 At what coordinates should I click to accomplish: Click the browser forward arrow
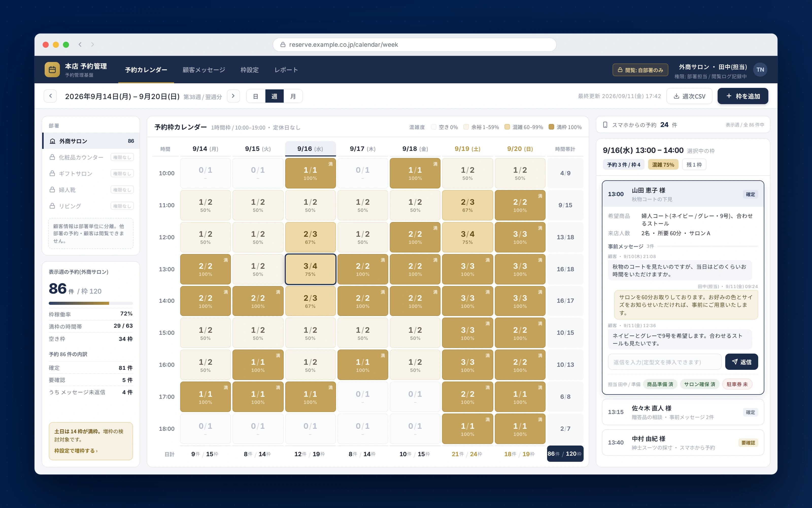93,44
